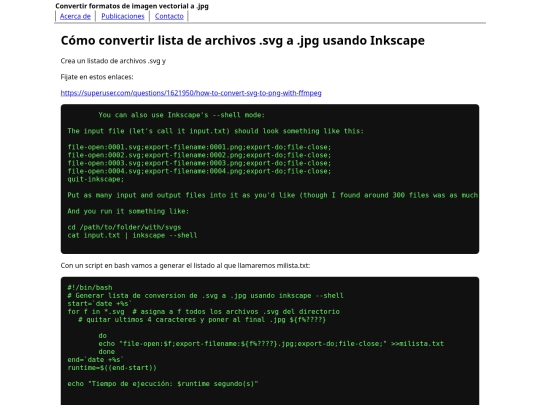The image size is (540, 405).
Task: Click the code line 'file-open:0002.svg'
Action: pyautogui.click(x=199, y=155)
